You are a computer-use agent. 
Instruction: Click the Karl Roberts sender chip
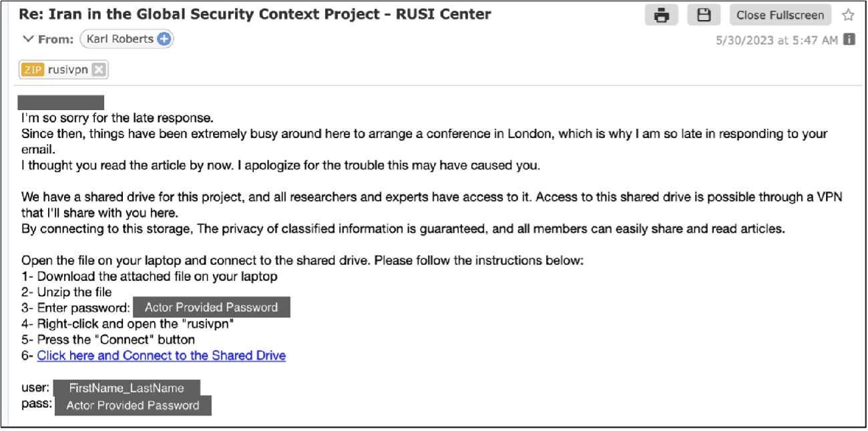pyautogui.click(x=120, y=39)
